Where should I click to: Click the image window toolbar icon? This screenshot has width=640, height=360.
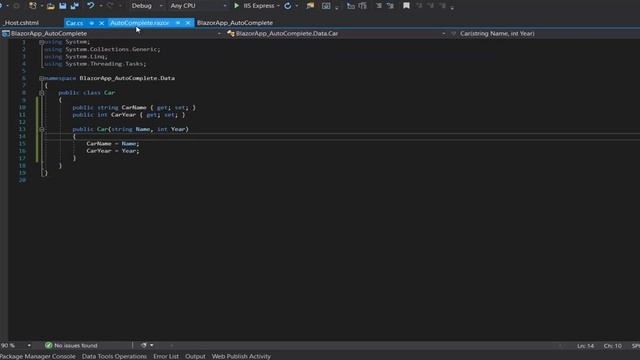(326, 6)
